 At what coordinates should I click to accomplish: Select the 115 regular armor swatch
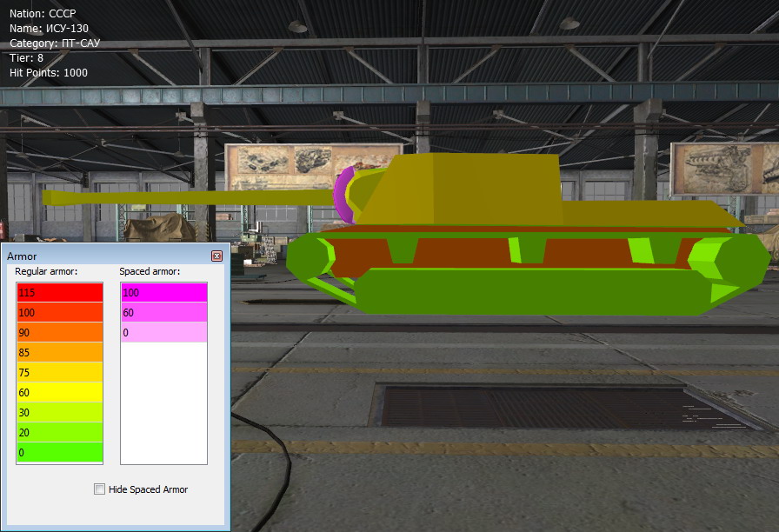tap(60, 293)
